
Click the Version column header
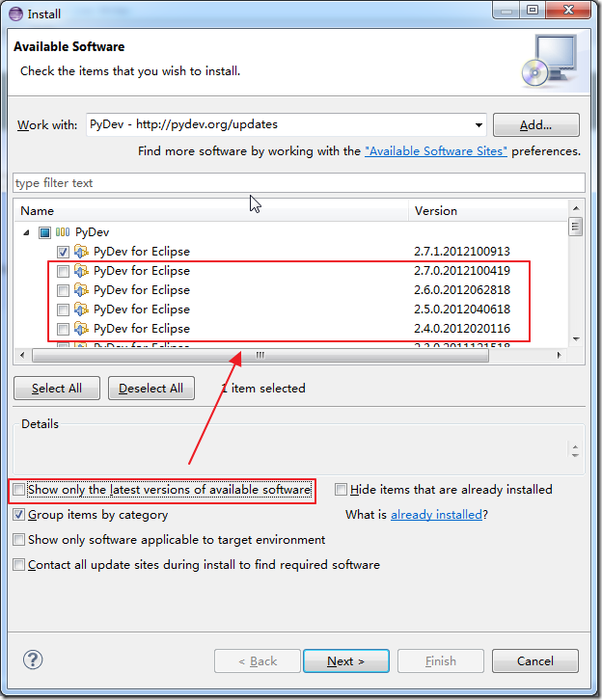[x=488, y=211]
